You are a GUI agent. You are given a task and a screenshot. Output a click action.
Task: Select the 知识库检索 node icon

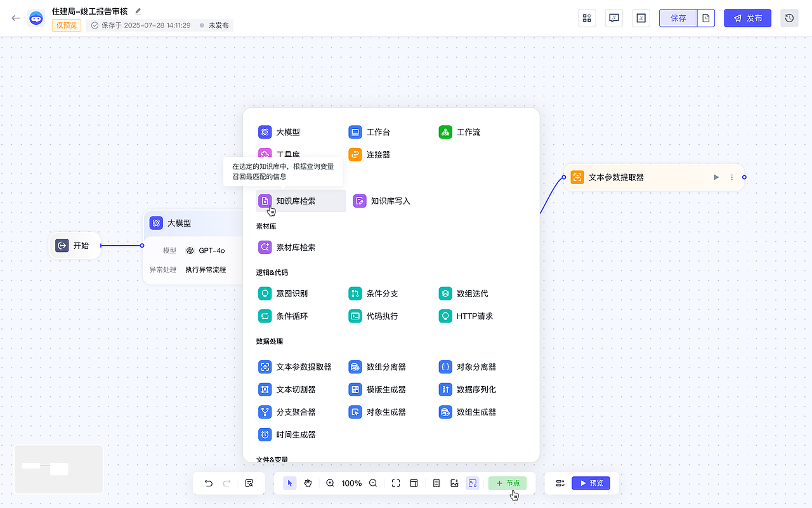(265, 201)
